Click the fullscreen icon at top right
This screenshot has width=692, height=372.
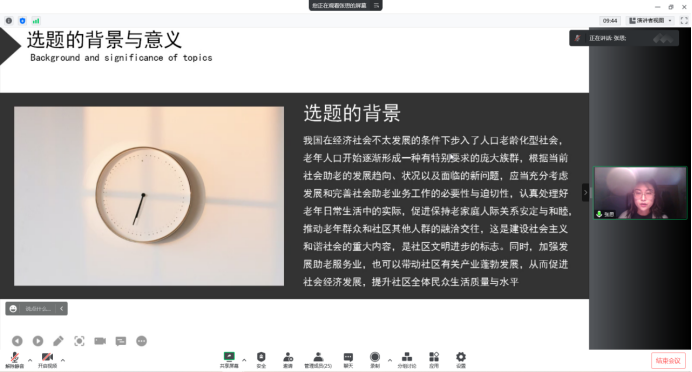684,20
